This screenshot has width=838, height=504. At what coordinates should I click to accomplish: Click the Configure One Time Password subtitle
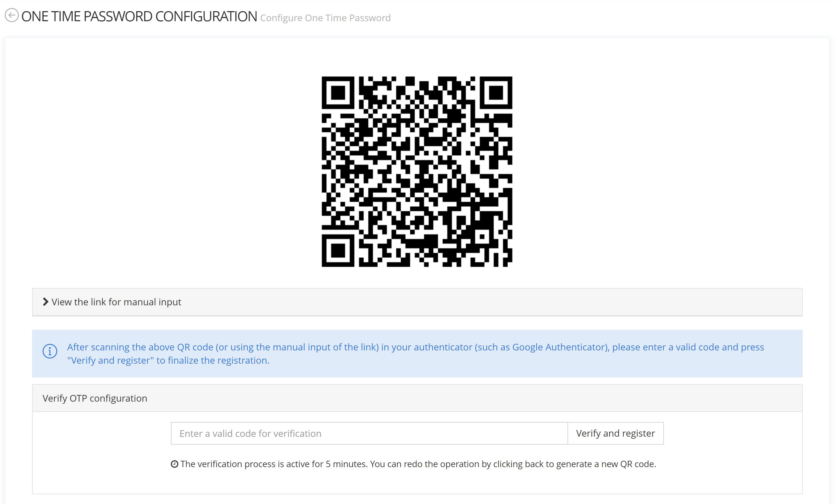pos(325,18)
